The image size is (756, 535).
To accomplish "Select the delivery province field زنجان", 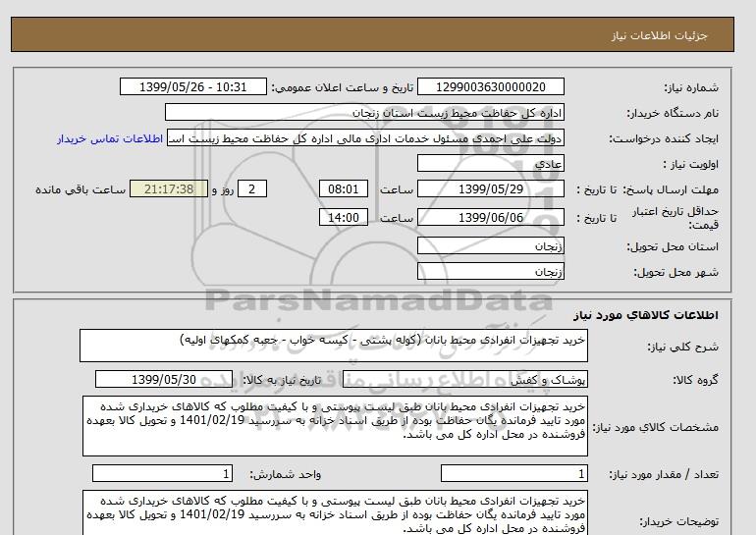I will [x=490, y=245].
